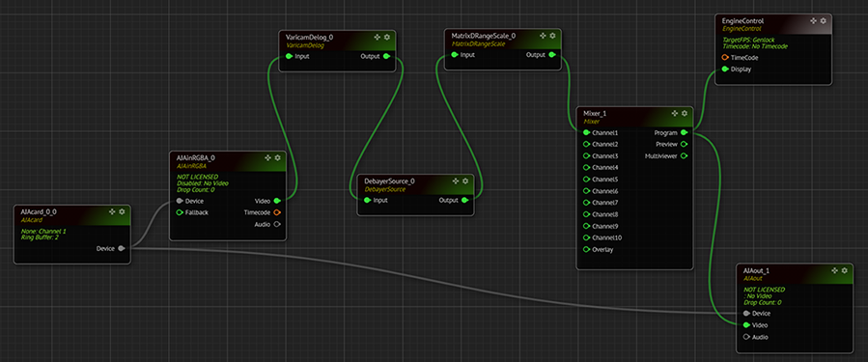
Task: Open settings gear on AJAcard_0_0 node
Action: tap(122, 211)
